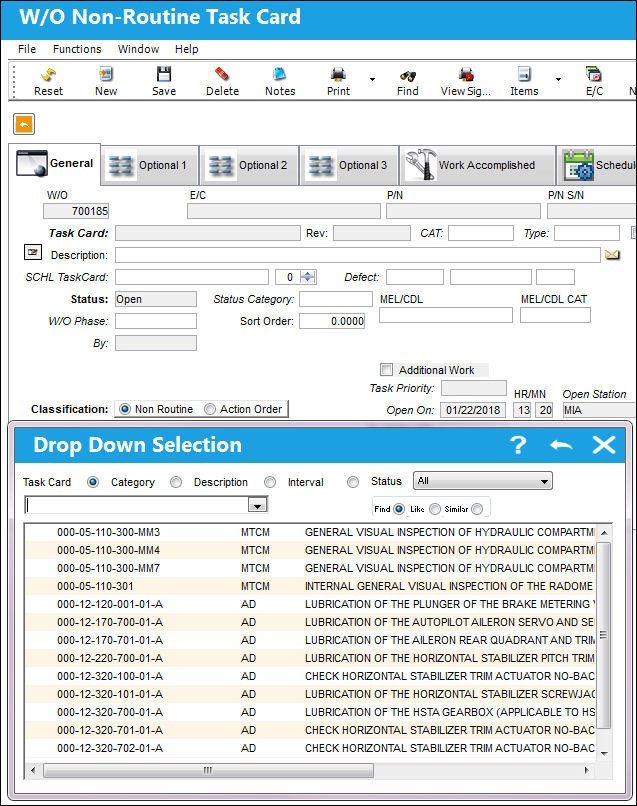This screenshot has height=806, width=637.
Task: Select the Like radio button
Action: point(435,509)
